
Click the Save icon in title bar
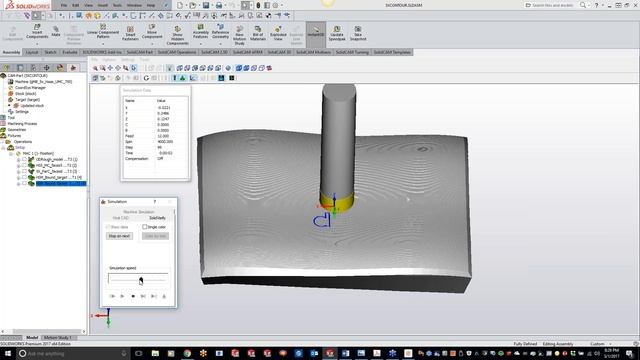[206, 5]
